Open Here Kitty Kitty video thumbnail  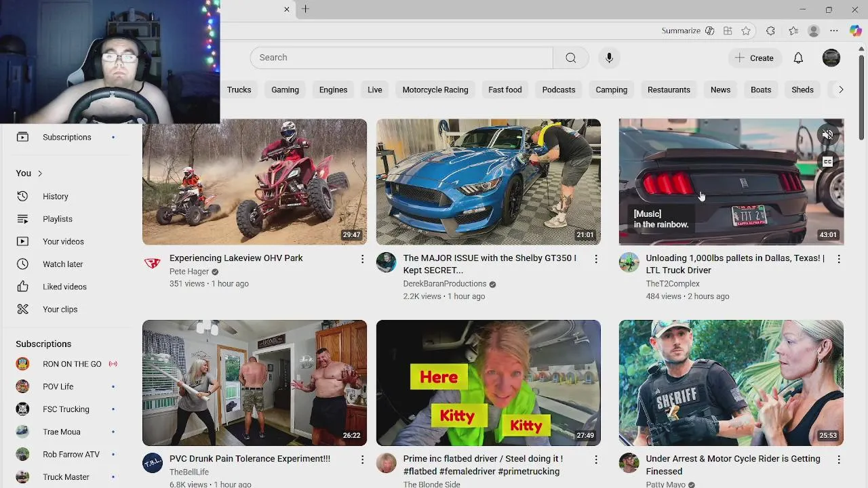tap(488, 383)
